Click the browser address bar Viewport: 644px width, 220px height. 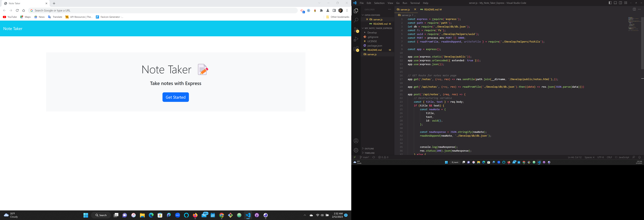pyautogui.click(x=100, y=10)
